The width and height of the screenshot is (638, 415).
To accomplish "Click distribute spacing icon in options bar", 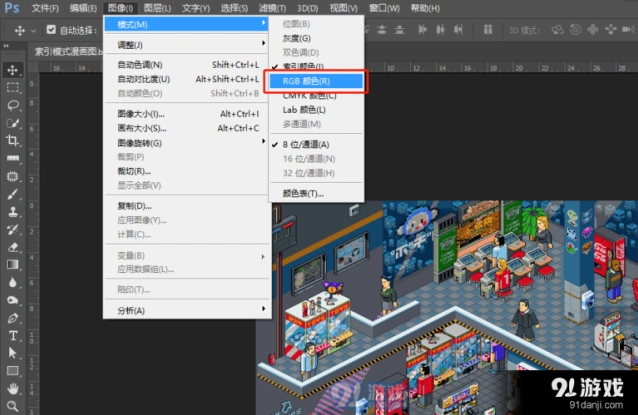I will pyautogui.click(x=488, y=30).
